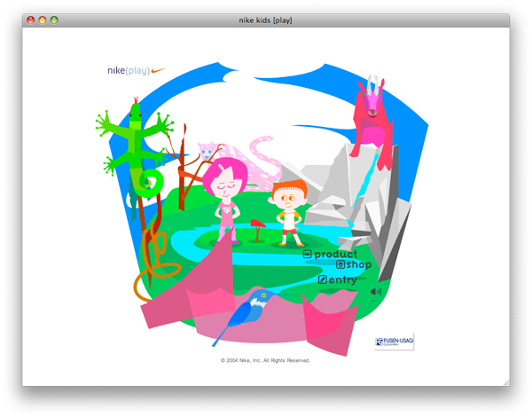
Task: Minimize the nike kids window
Action: (43, 20)
